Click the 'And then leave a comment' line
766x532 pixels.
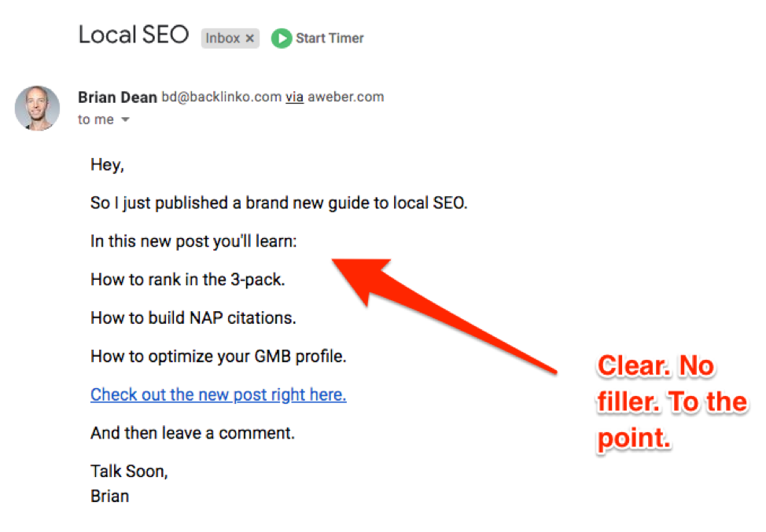click(x=193, y=433)
